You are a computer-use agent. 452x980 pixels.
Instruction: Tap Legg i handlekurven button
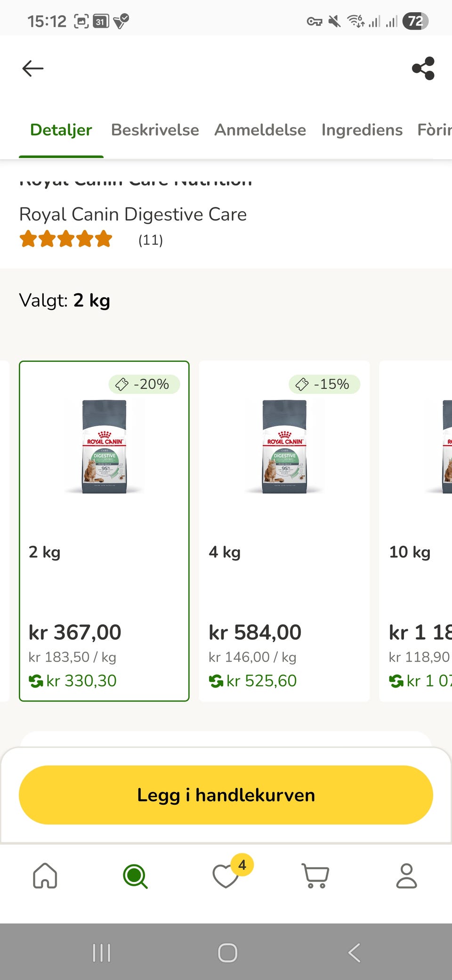[226, 795]
